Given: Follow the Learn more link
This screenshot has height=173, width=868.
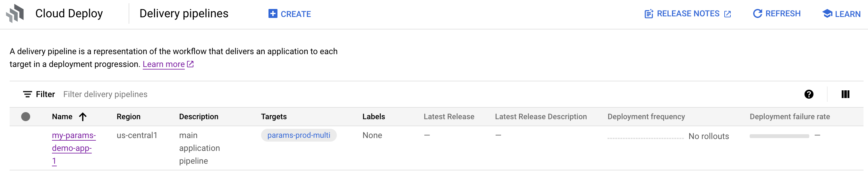Looking at the screenshot, I should pyautogui.click(x=163, y=64).
